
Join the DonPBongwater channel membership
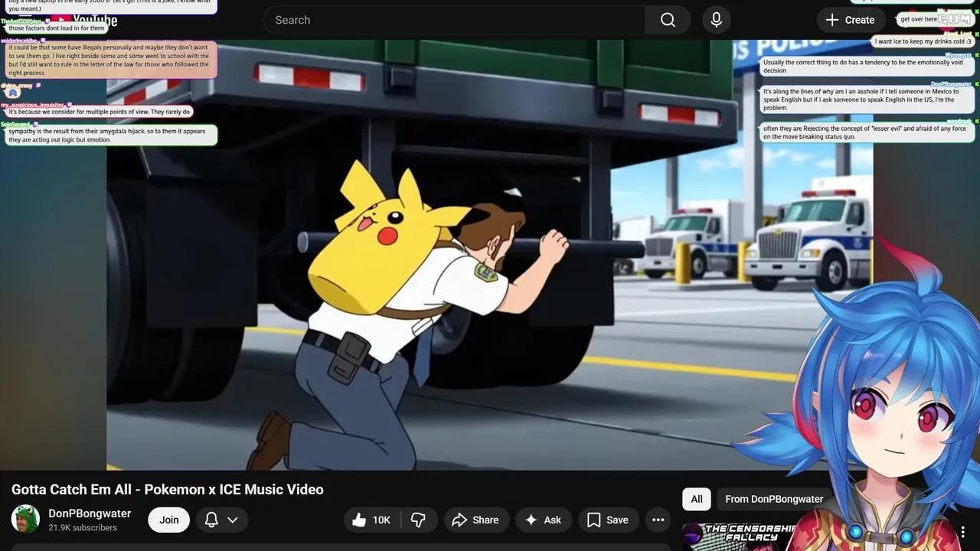[169, 520]
